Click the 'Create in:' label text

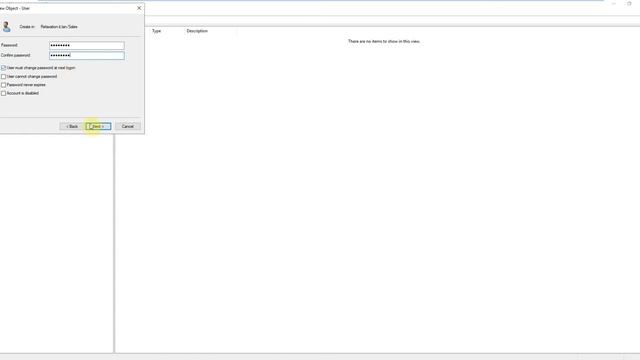[27, 27]
